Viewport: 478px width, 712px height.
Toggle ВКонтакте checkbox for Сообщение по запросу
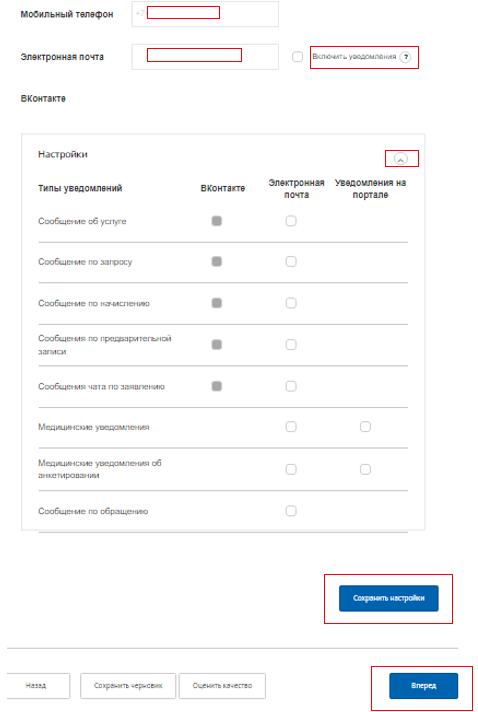(217, 262)
